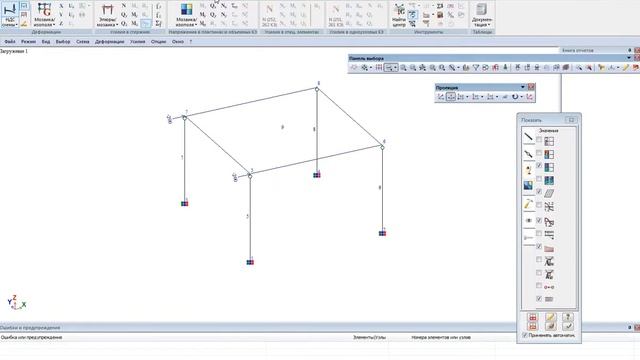Image resolution: width=640 pixels, height=360 pixels.
Task: Click the yellow pencil icon in Панель выбора
Action: 626,68
